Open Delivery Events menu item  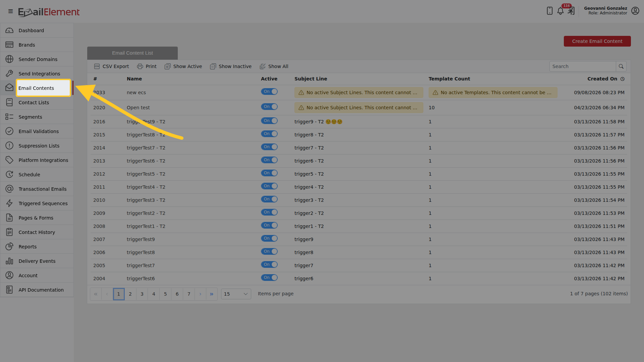click(37, 261)
